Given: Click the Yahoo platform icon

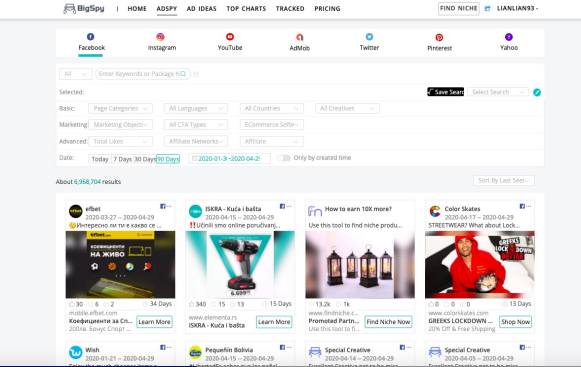Looking at the screenshot, I should [509, 37].
